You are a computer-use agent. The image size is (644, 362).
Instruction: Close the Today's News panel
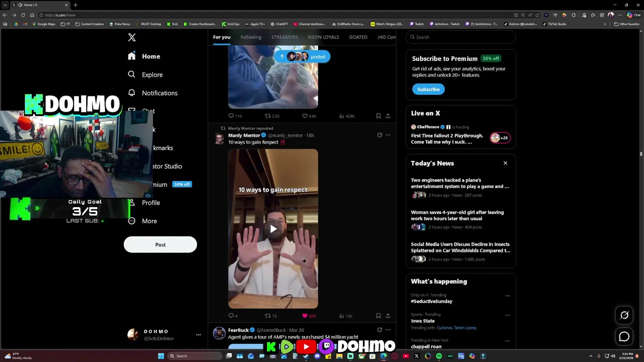tap(505, 163)
